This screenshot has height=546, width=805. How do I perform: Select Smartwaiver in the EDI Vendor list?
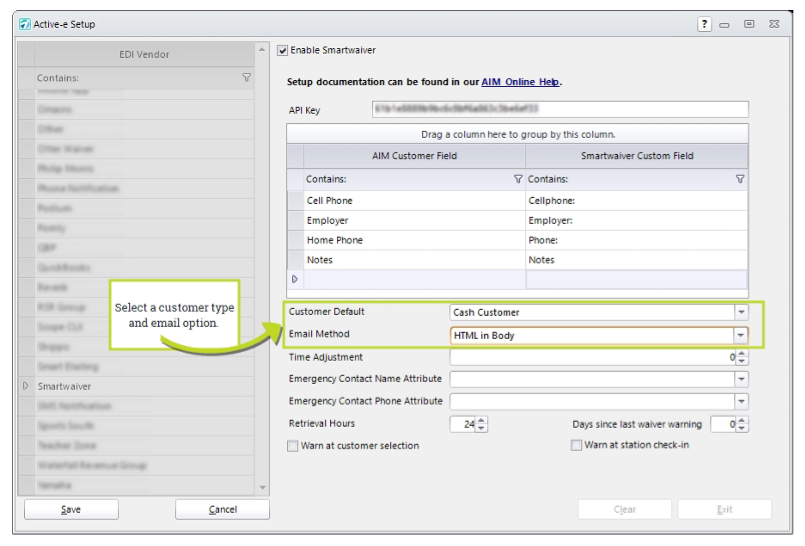pos(144,386)
